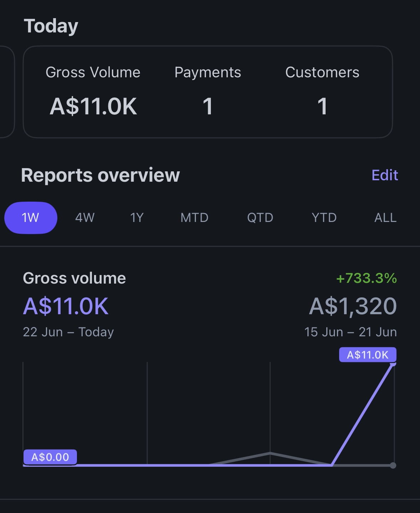
Task: Show ALL time range data
Action: [x=385, y=218]
